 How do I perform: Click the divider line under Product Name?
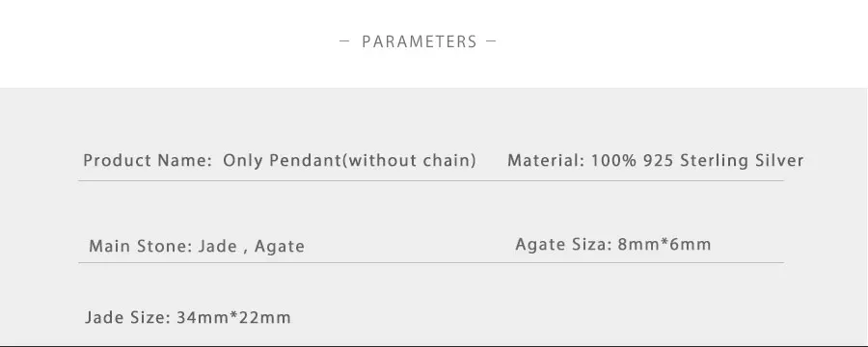(431, 180)
